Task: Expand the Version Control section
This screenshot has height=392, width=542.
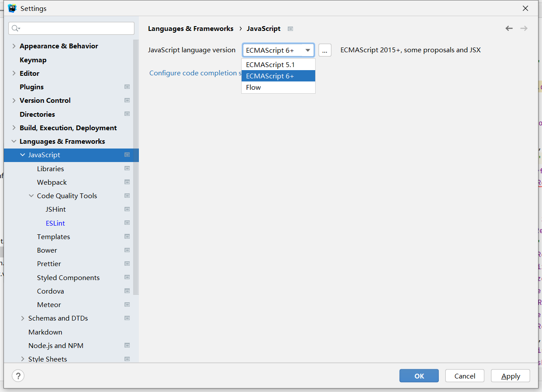Action: [x=14, y=100]
